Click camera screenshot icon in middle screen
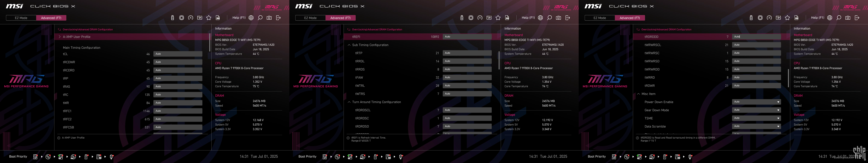868x163 pixels. pyautogui.click(x=559, y=18)
